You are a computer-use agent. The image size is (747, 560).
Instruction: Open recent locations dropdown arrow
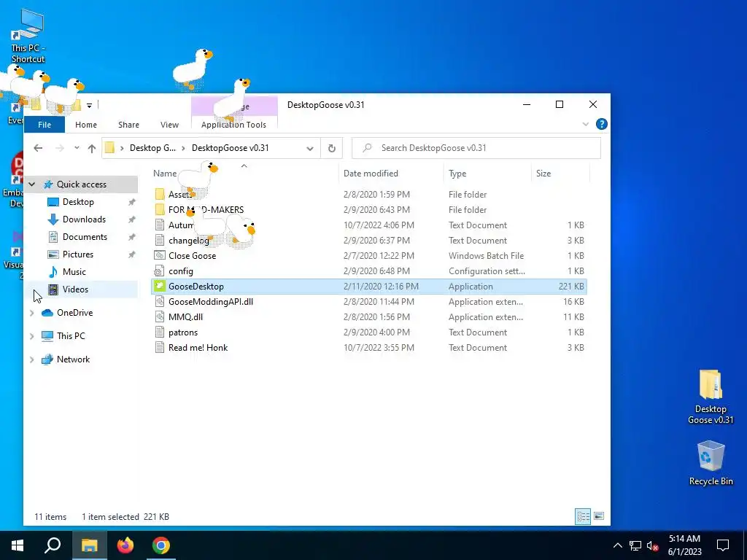[x=76, y=148]
